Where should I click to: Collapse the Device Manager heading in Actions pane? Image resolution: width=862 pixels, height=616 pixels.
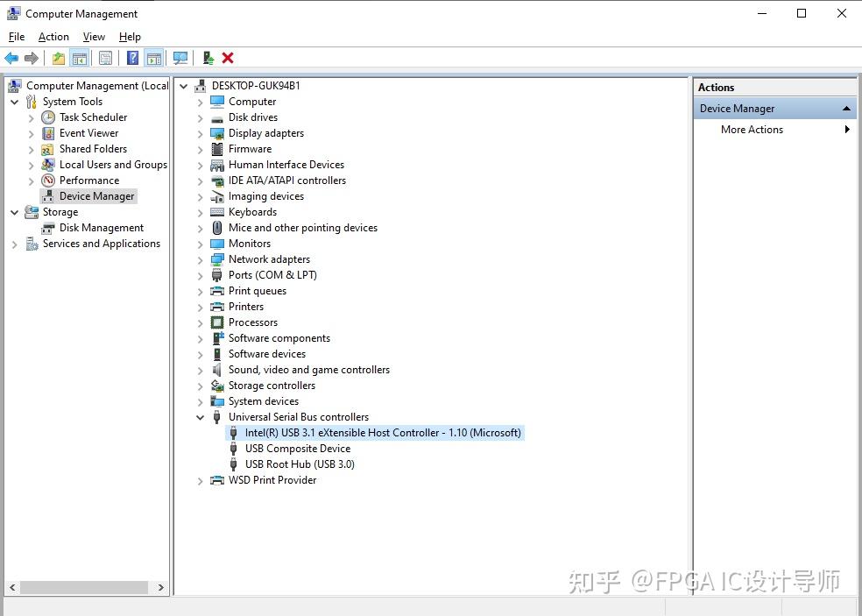(x=844, y=107)
